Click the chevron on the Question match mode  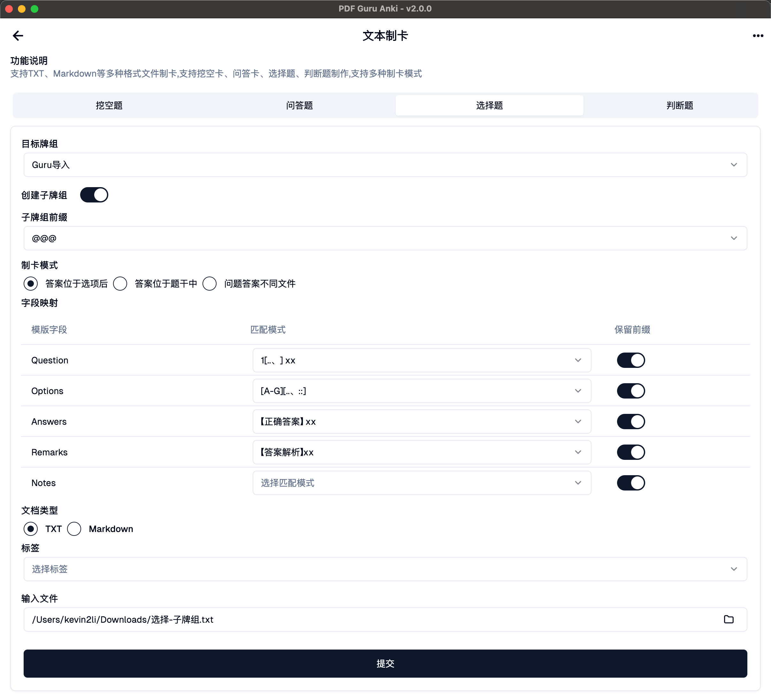(x=578, y=360)
